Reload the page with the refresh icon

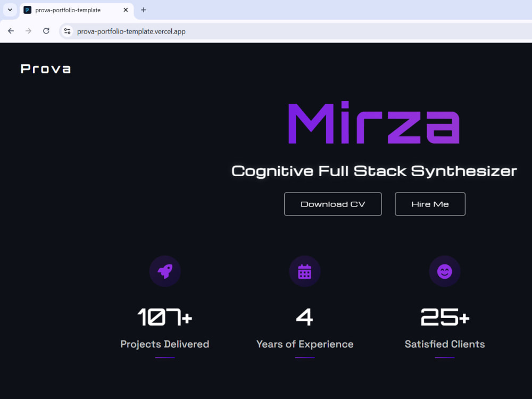coord(46,31)
